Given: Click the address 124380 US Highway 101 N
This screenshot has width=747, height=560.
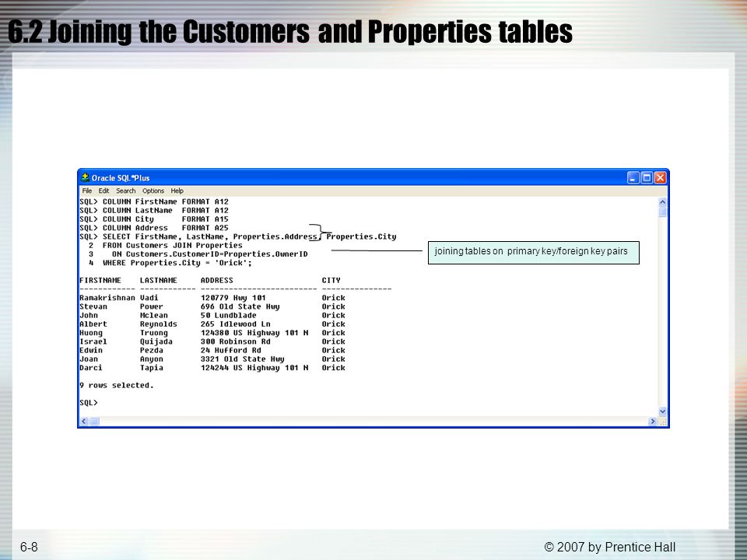Looking at the screenshot, I should (x=254, y=333).
